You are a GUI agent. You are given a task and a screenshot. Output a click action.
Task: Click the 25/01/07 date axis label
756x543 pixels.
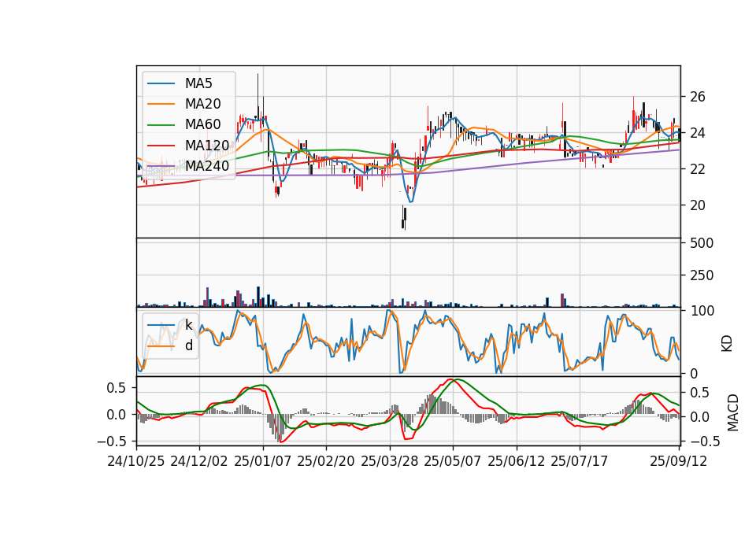coord(263,461)
